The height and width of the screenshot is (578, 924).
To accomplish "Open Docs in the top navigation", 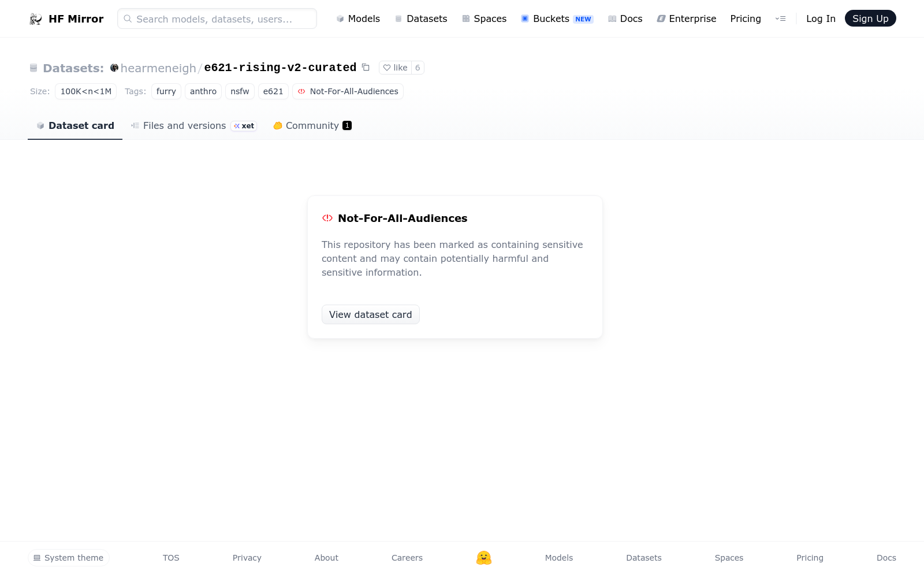I will pos(625,18).
